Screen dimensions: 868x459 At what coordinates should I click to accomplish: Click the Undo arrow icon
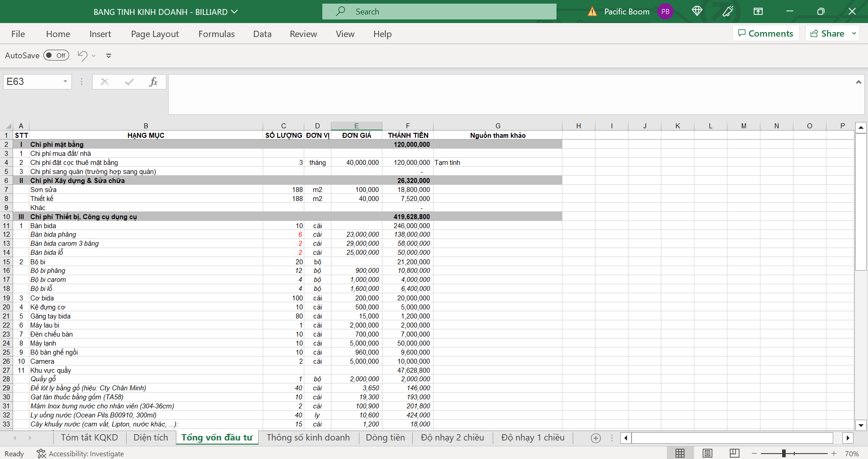[82, 56]
